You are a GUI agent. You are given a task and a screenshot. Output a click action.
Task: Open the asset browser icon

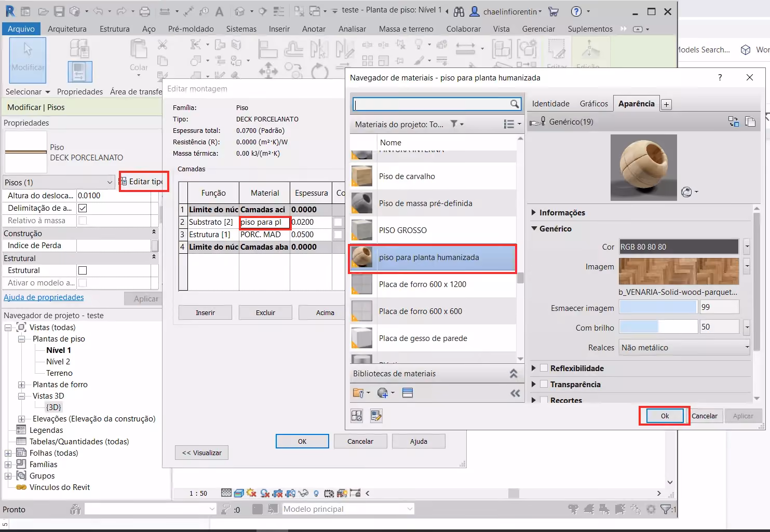pos(357,415)
